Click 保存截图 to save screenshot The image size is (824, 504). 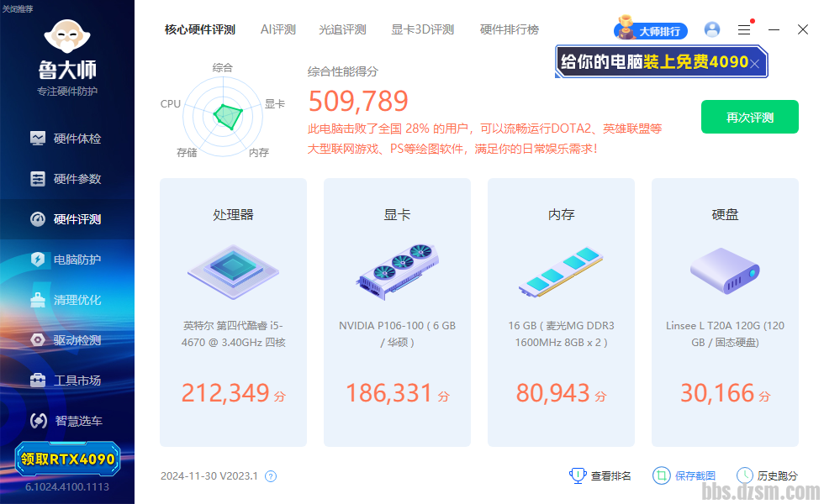tap(684, 476)
